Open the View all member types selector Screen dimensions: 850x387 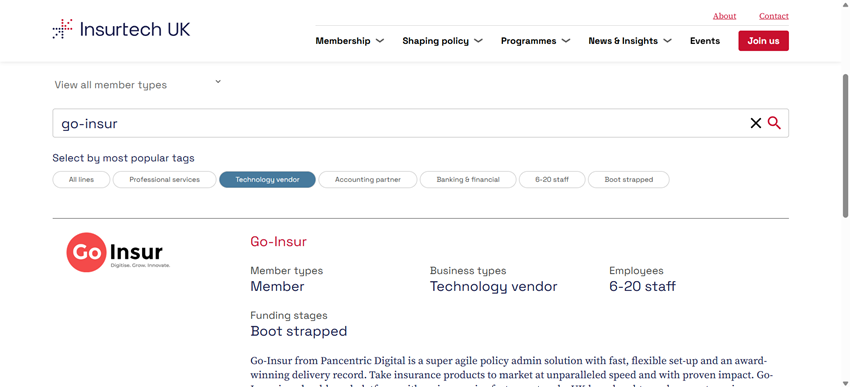[x=138, y=85]
